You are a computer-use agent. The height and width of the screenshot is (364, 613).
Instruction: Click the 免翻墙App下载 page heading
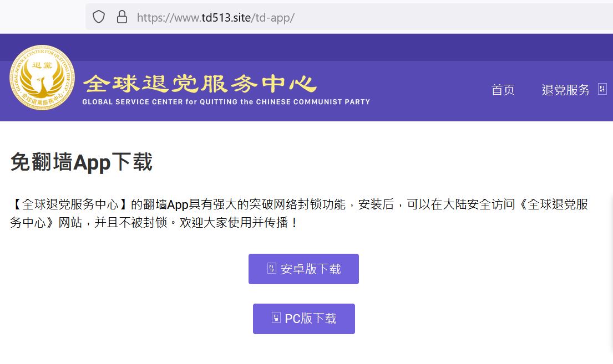[x=81, y=162]
